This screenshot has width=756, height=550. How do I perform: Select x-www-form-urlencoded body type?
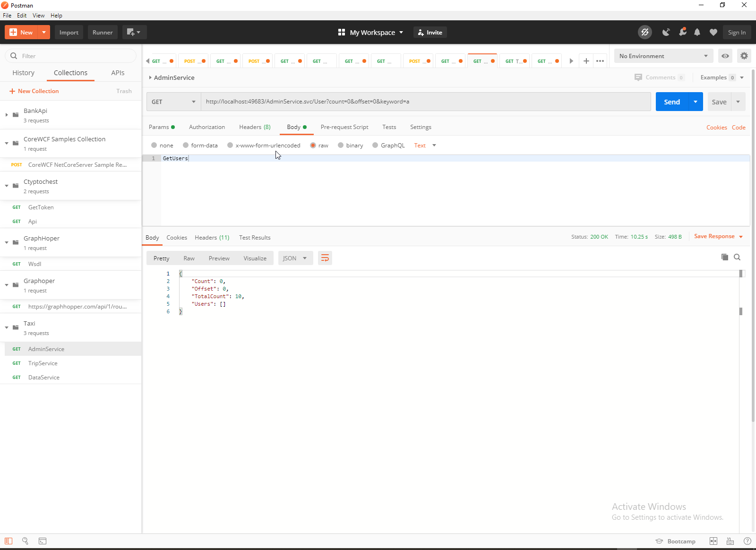pos(230,145)
